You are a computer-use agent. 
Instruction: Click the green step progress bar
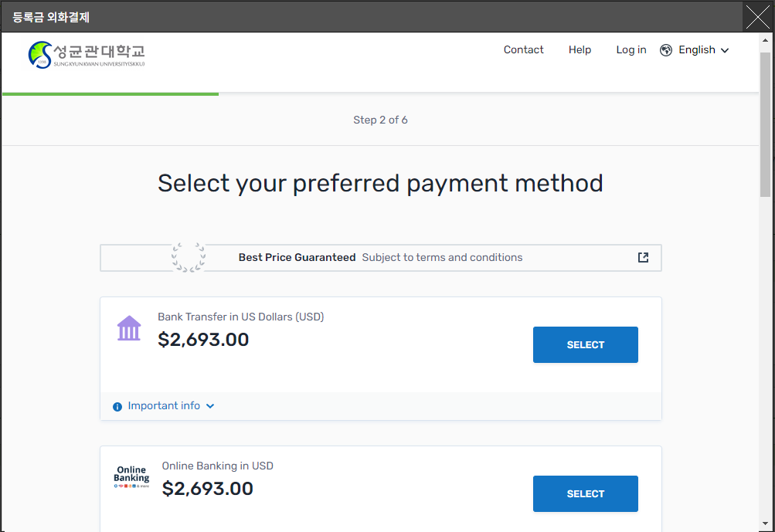110,94
